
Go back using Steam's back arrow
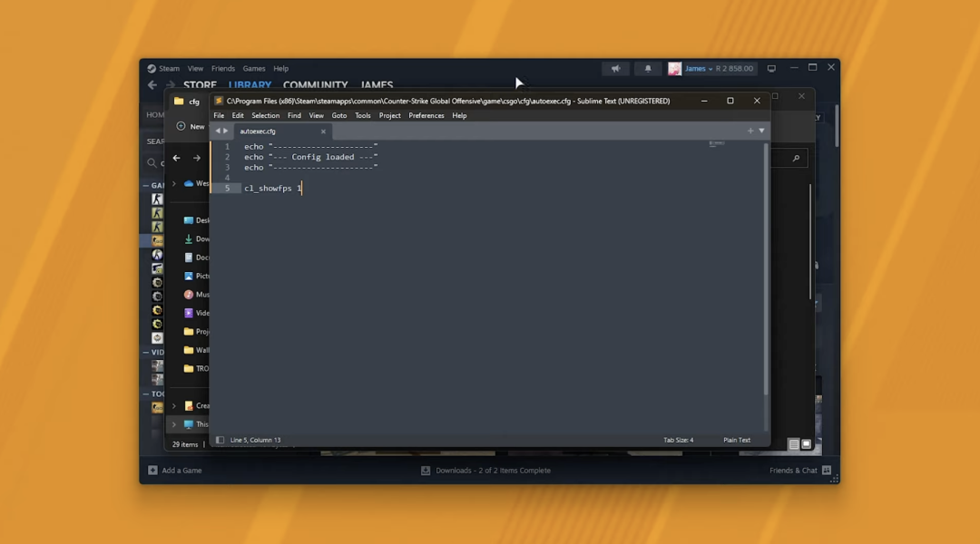coord(152,84)
